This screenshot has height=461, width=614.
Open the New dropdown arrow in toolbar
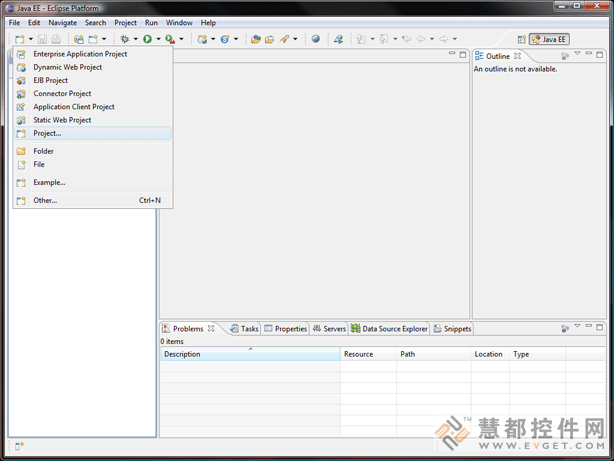pyautogui.click(x=31, y=39)
